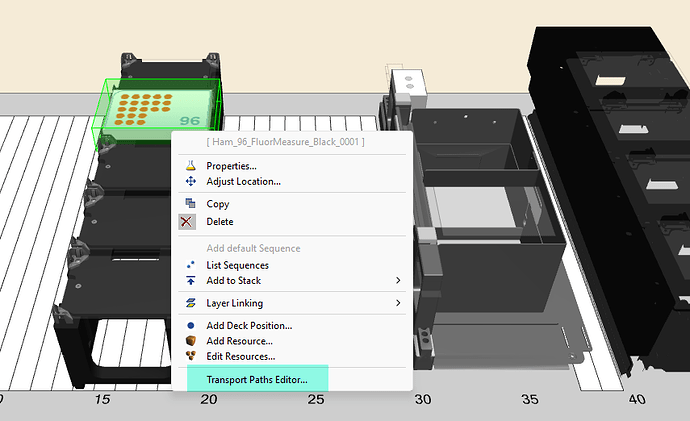Expand the Layer Linking submenu arrow
The image size is (690, 421).
tap(398, 303)
